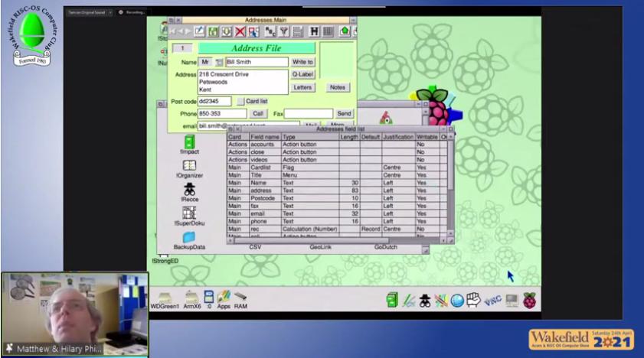Click the Justification column header
Viewport: 644px width, 358px height.
[x=398, y=137]
